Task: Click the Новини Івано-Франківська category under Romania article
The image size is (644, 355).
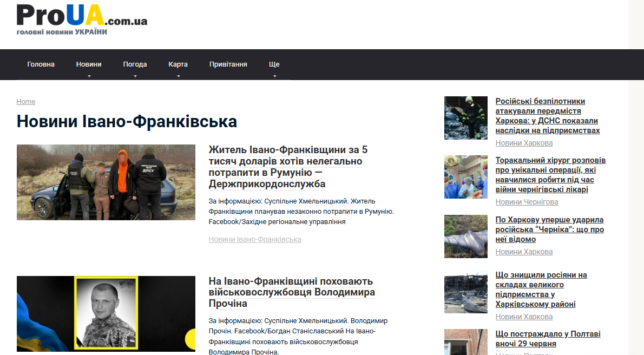Action: [x=255, y=239]
